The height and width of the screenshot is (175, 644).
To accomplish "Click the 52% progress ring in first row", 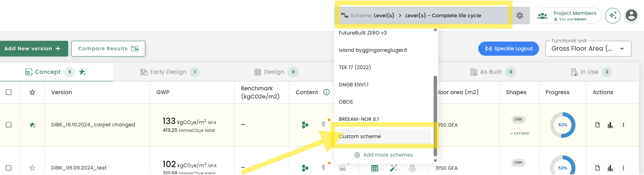I will pyautogui.click(x=563, y=125).
